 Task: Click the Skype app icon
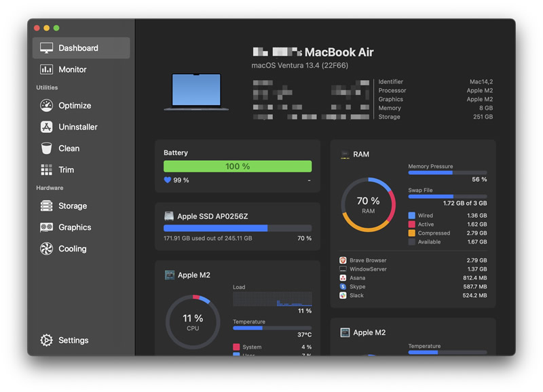pyautogui.click(x=343, y=286)
